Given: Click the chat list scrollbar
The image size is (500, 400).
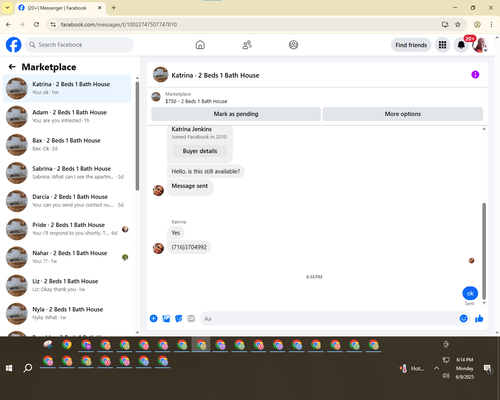Looking at the screenshot, I should coord(137,137).
